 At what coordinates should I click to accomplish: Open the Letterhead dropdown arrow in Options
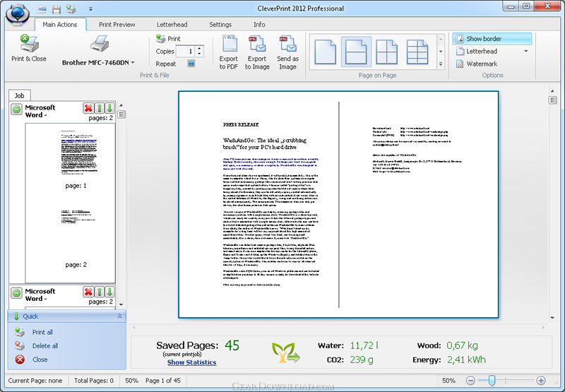pyautogui.click(x=526, y=51)
